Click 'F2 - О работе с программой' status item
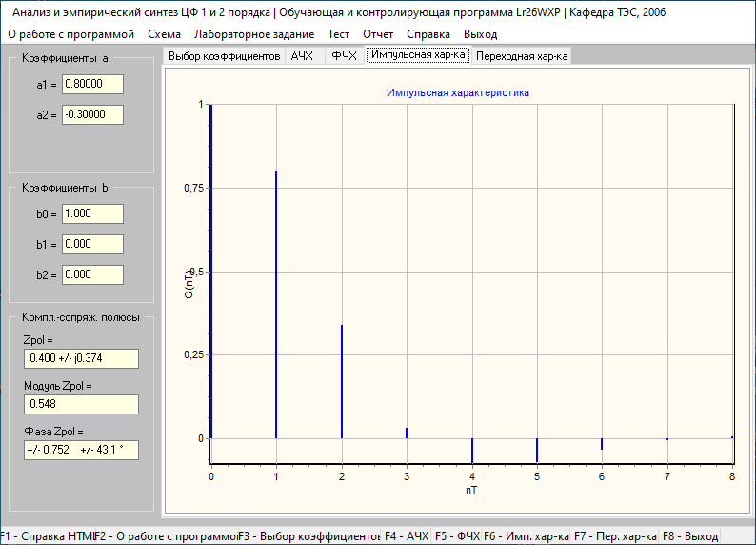This screenshot has height=545, width=756. tap(167, 536)
